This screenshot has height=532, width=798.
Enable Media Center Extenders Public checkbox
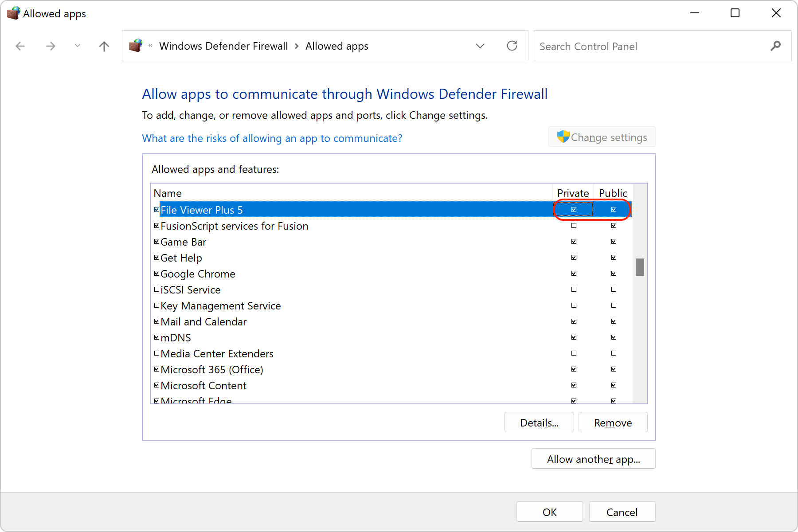click(x=614, y=353)
